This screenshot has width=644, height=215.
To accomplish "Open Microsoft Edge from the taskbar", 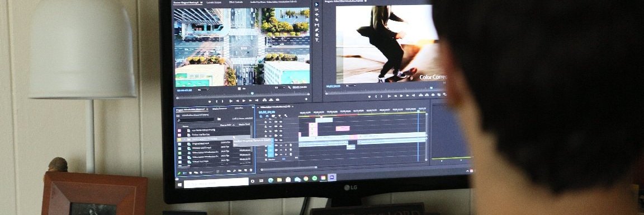I will pyautogui.click(x=271, y=180).
